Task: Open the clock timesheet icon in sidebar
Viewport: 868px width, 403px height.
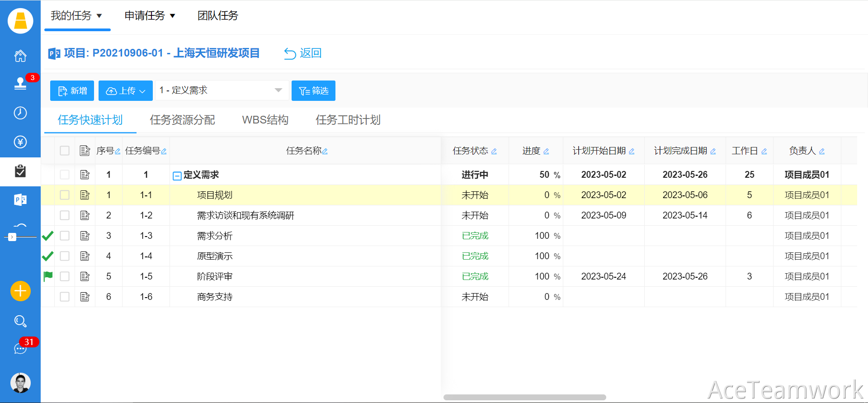Action: click(x=20, y=113)
